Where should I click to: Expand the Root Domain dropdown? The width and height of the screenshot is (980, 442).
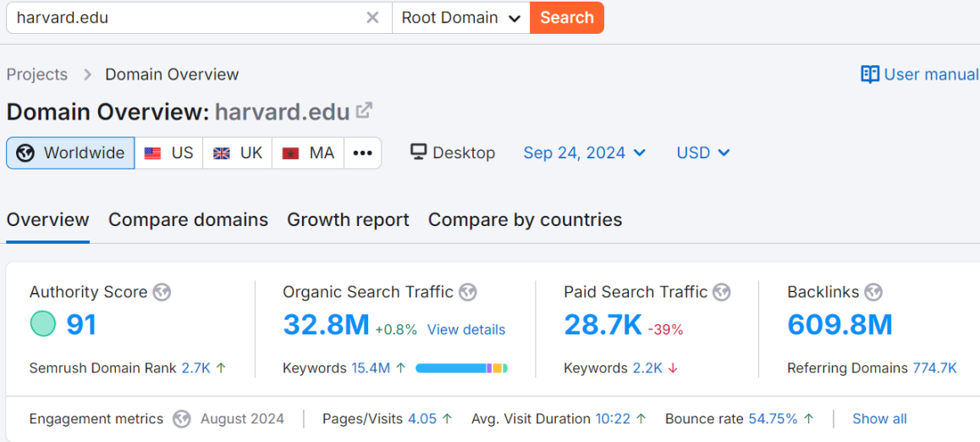click(460, 18)
